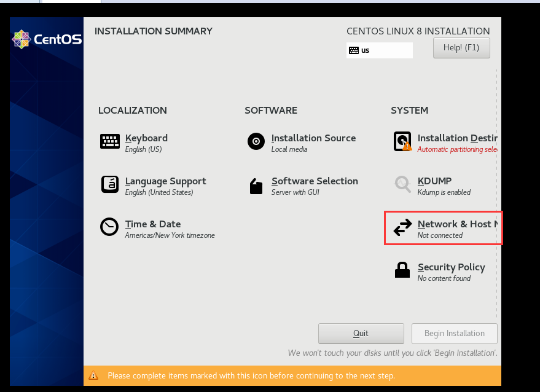Open the Installation Source spoke
540x392 pixels.
313,138
